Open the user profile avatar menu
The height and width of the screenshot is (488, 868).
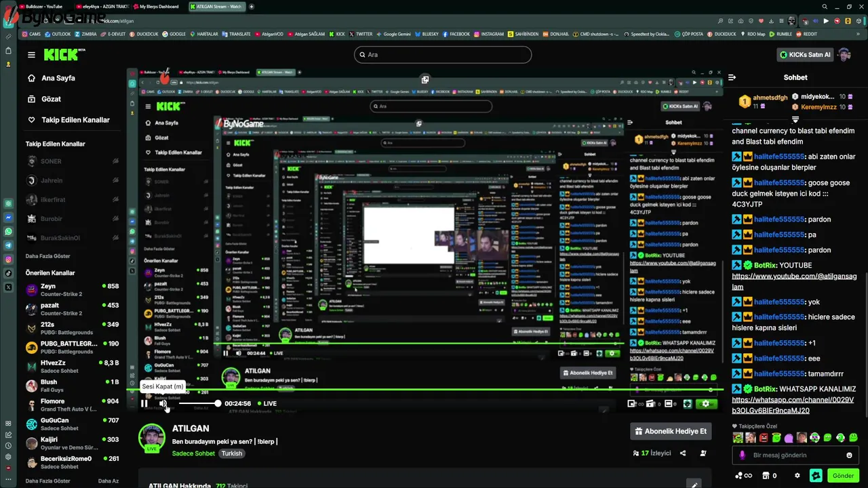845,55
